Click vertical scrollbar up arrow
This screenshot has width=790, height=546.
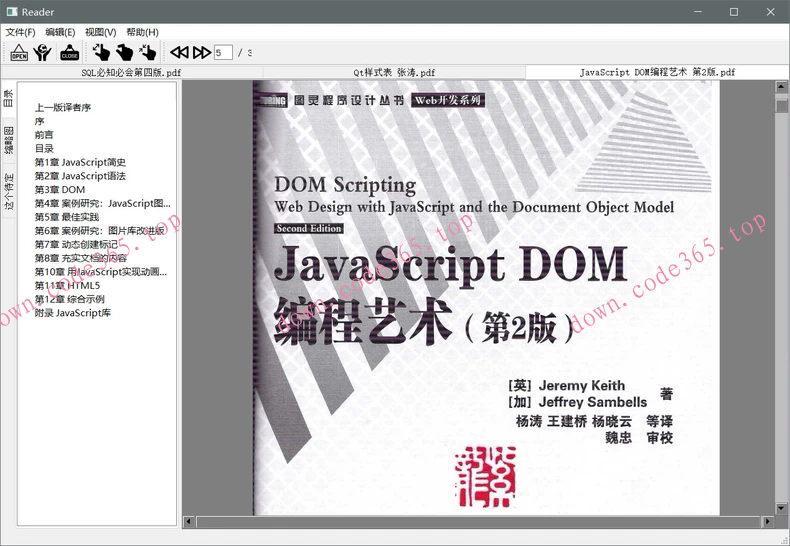coord(781,87)
